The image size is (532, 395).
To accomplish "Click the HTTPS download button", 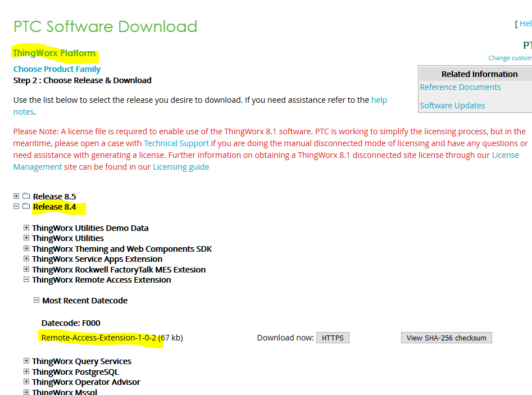I will click(333, 337).
